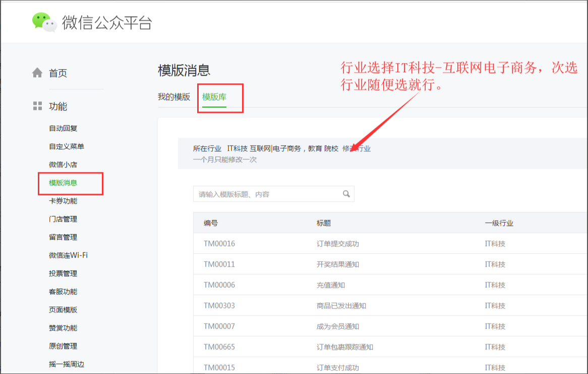Viewport: 588px width, 374px height.
Task: Select template code TM00007
Action: [219, 326]
